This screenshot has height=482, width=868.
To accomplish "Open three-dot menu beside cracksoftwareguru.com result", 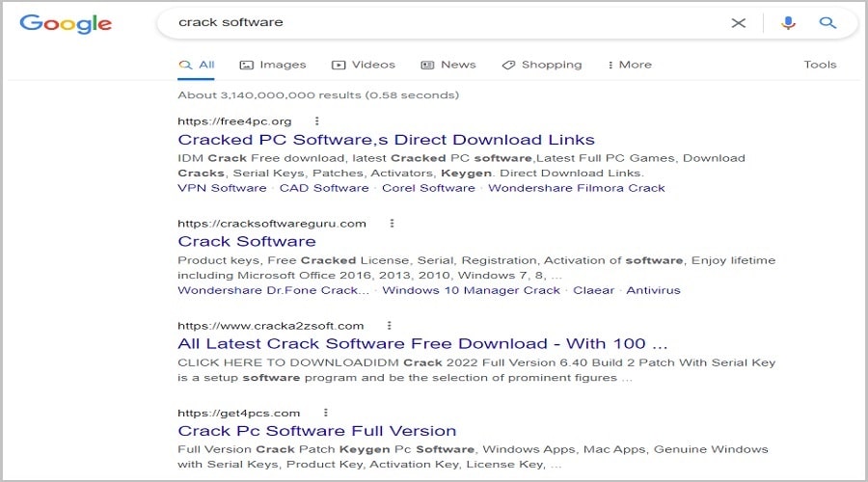I will coord(391,224).
